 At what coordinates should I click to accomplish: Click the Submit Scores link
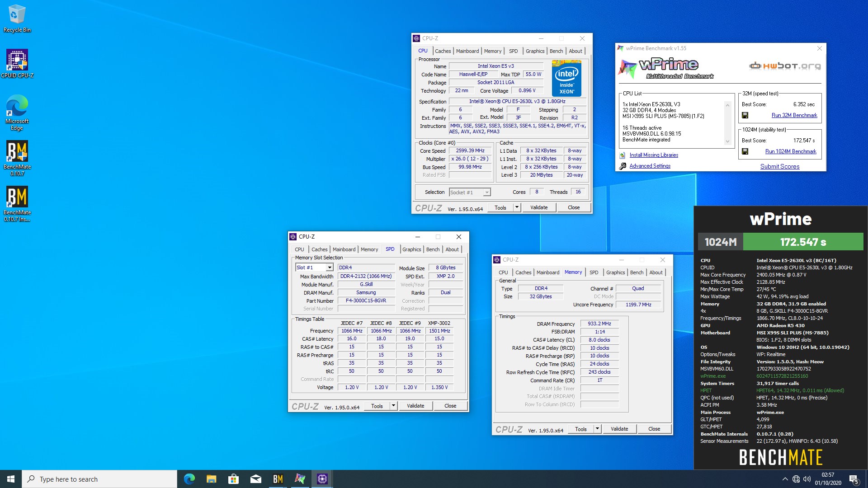tap(780, 166)
